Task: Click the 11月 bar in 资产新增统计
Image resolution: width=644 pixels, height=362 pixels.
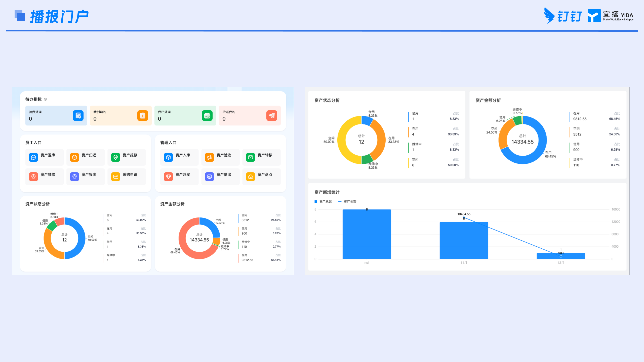Action: coord(464,240)
